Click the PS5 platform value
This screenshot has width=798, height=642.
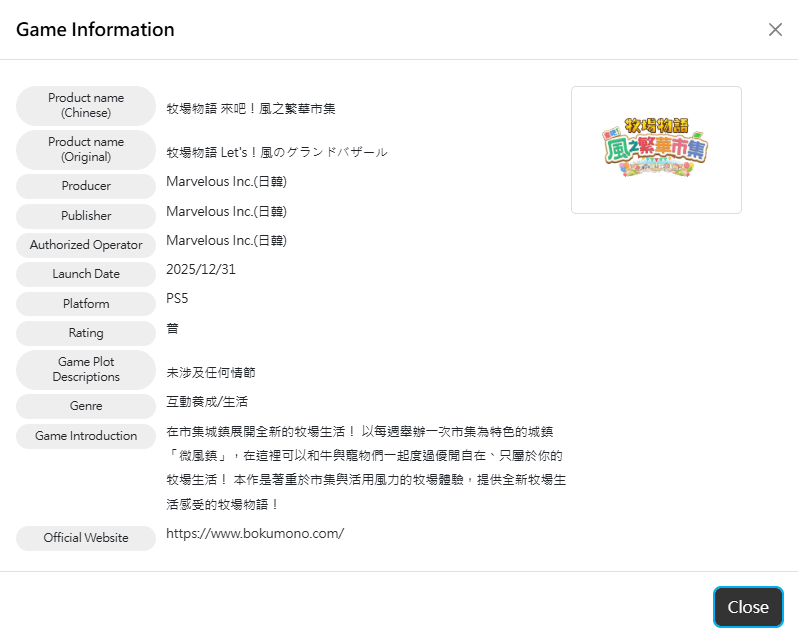[177, 299]
